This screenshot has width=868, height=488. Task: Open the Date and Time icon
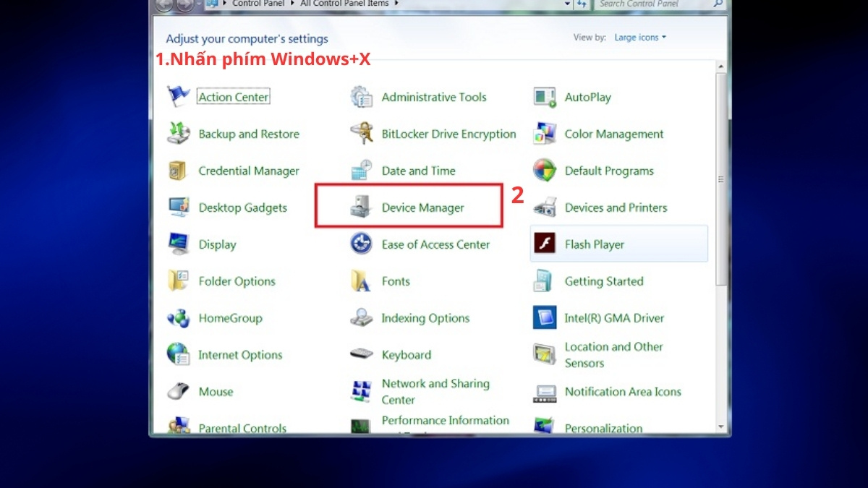(x=362, y=171)
